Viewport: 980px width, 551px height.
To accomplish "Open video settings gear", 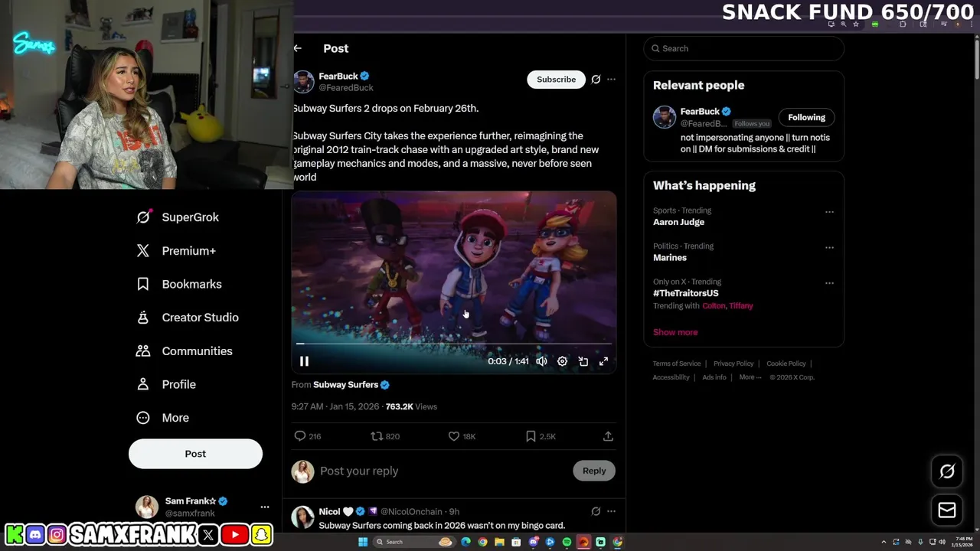I will 562,361.
